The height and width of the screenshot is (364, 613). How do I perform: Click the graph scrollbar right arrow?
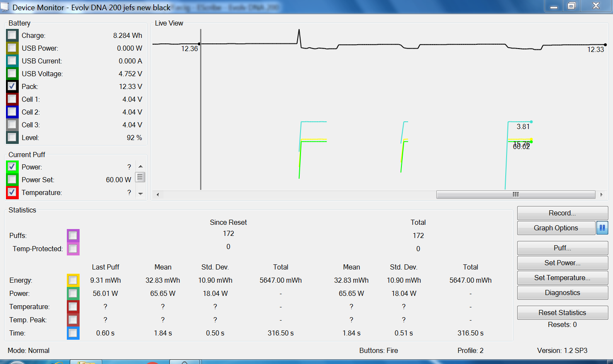click(x=602, y=195)
